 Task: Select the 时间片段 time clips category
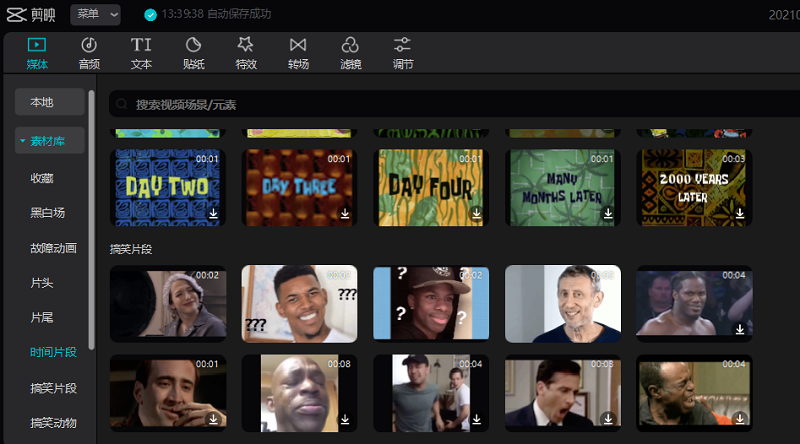(x=54, y=352)
